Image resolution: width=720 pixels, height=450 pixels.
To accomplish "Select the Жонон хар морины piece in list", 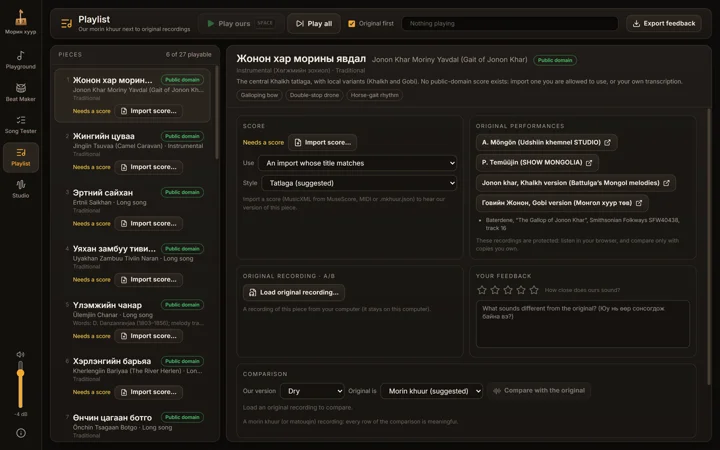I will (132, 95).
